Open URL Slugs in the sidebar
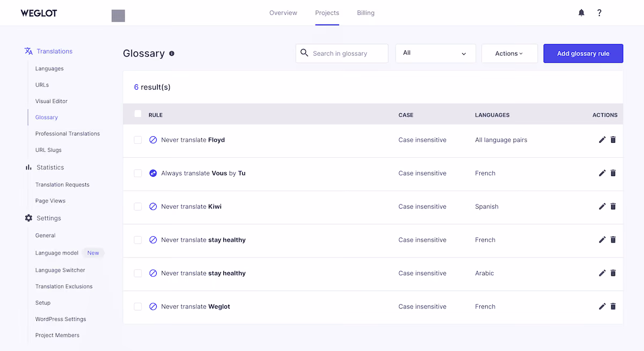The height and width of the screenshot is (351, 644). pyautogui.click(x=48, y=150)
